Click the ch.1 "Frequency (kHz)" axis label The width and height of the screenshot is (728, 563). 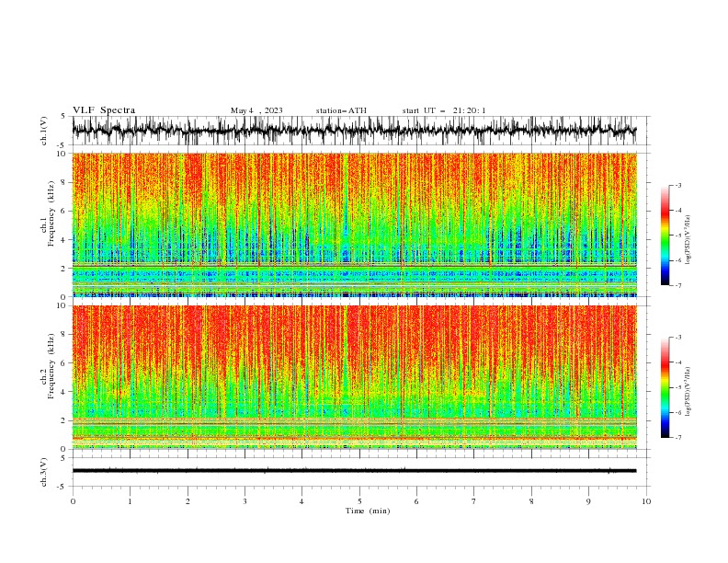click(51, 213)
